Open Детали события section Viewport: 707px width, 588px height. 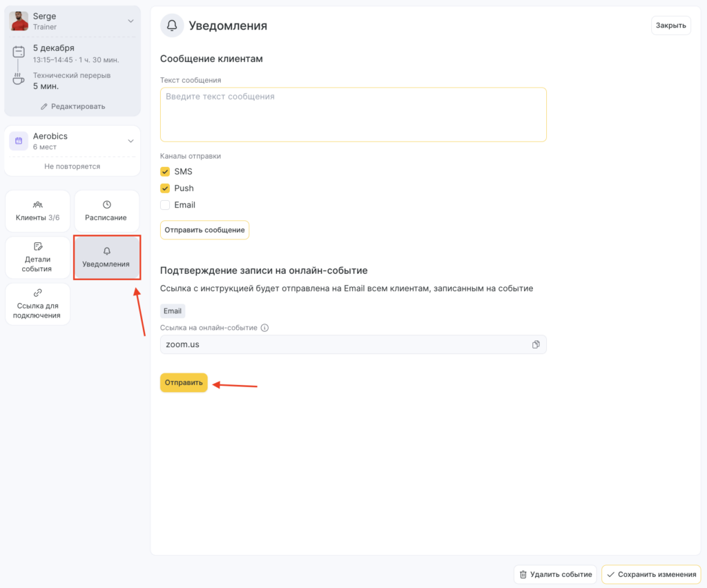point(38,257)
